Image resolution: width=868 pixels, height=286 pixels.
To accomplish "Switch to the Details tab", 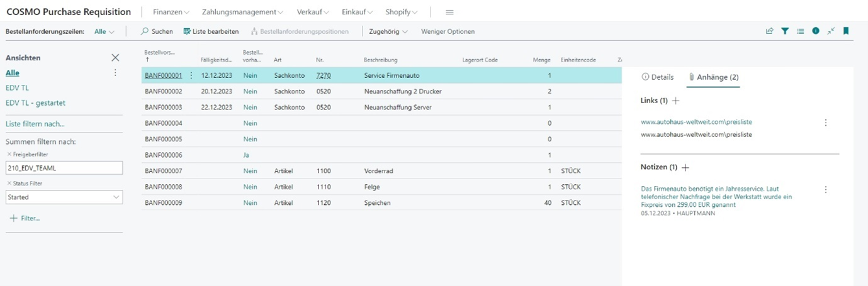I will (x=657, y=77).
